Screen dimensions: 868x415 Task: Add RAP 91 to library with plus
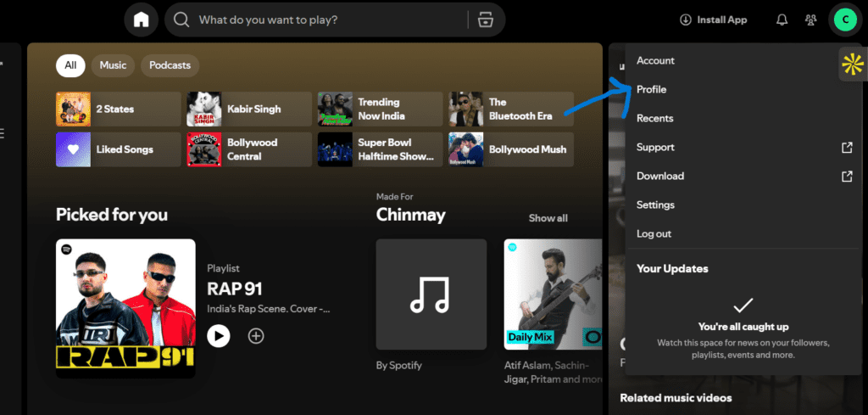click(x=256, y=336)
